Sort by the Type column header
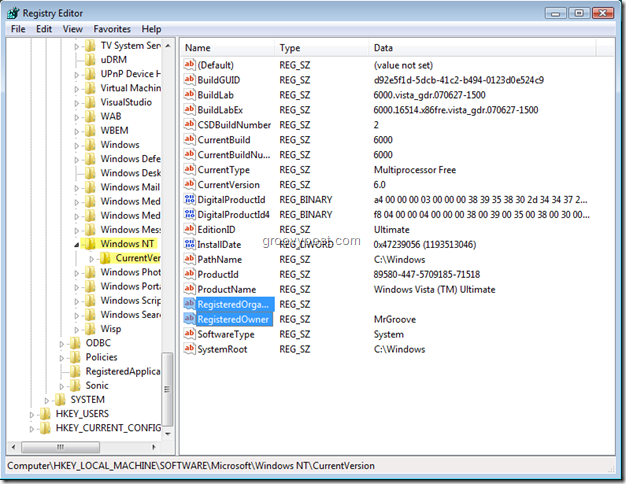The image size is (626, 484). [x=321, y=48]
